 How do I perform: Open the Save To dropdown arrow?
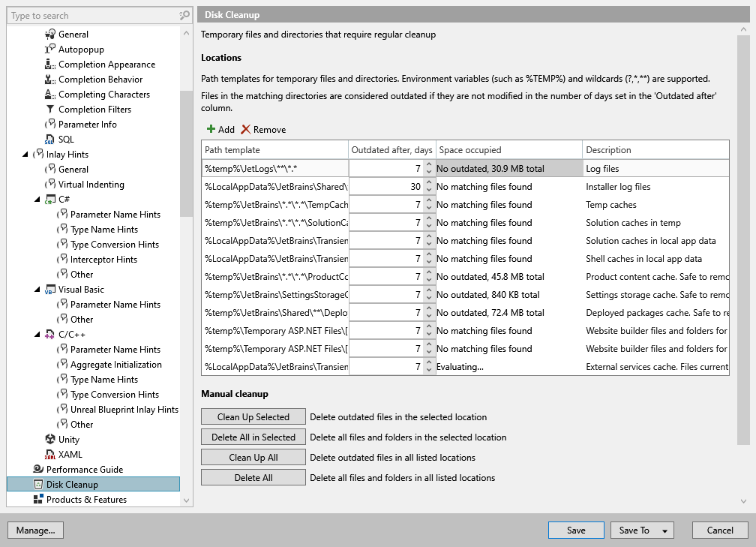click(664, 531)
